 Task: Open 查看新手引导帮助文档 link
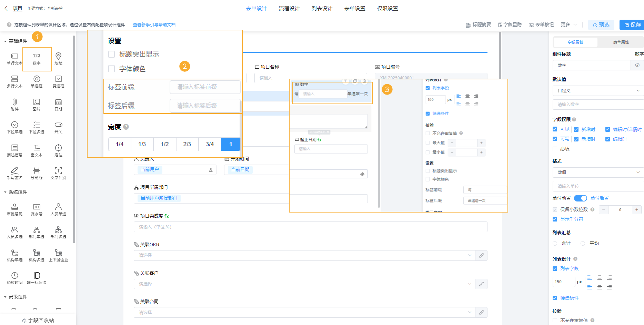click(x=154, y=24)
